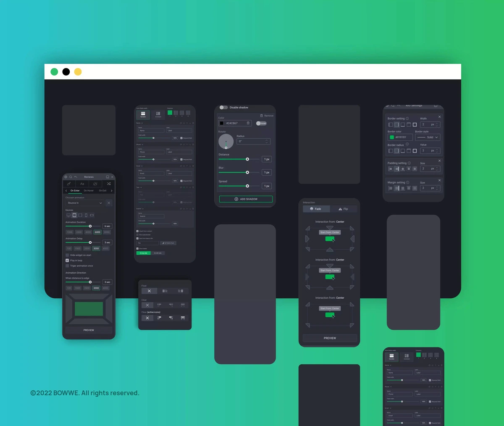Choose the On left side label option
The width and height of the screenshot is (504, 426).
158,253
